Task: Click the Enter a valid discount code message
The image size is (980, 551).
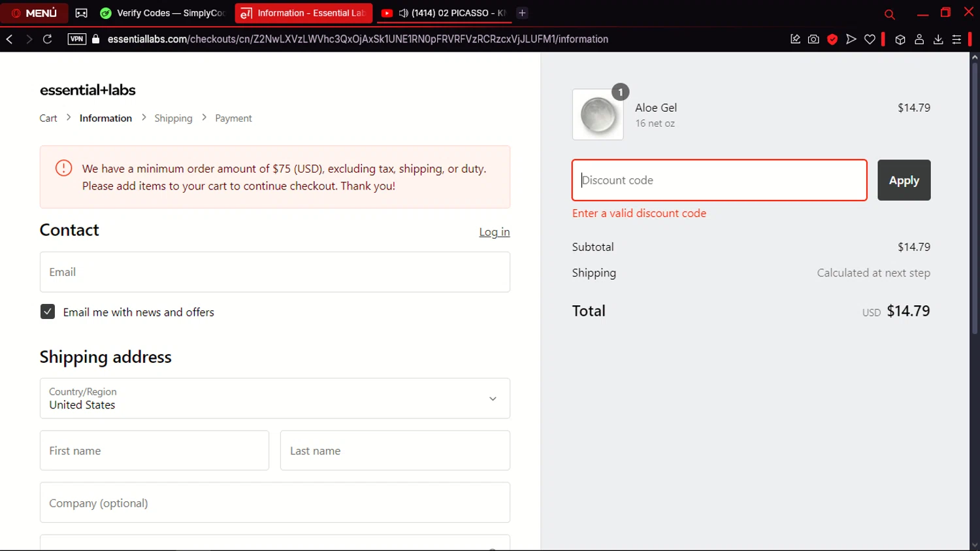Action: [639, 213]
